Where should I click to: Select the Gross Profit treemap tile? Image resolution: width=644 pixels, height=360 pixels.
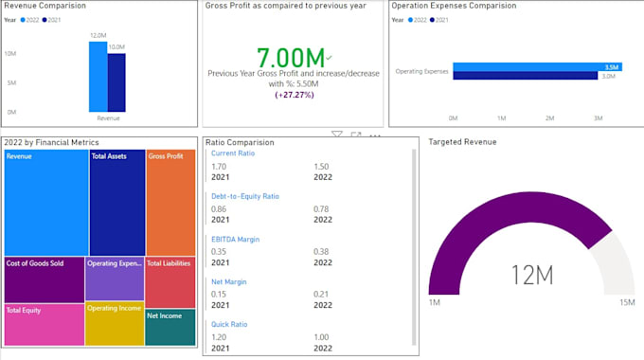170,203
